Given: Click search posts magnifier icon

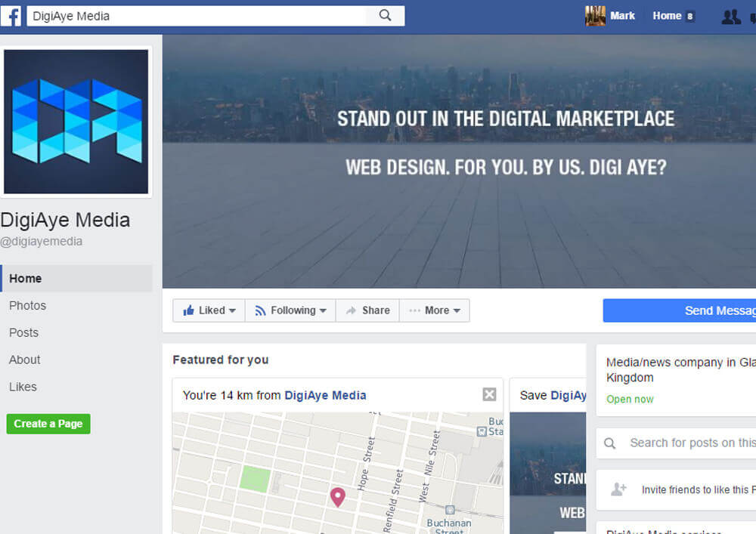Looking at the screenshot, I should pos(610,443).
